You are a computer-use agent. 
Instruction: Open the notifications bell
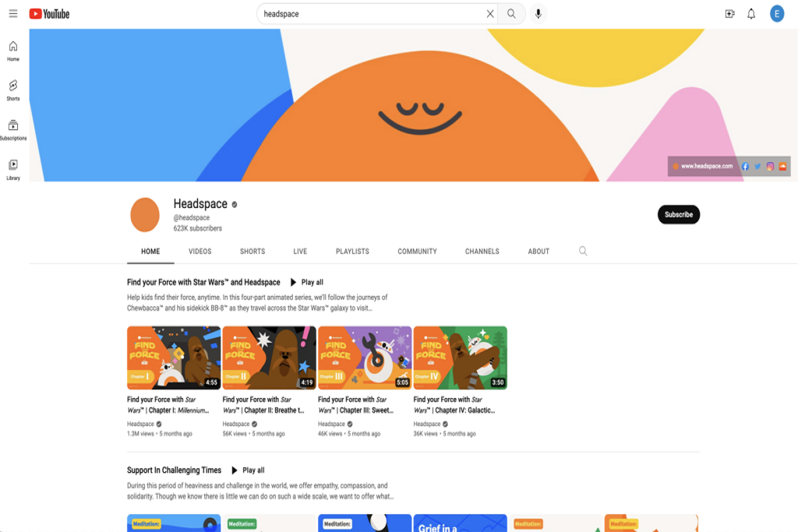(751, 13)
